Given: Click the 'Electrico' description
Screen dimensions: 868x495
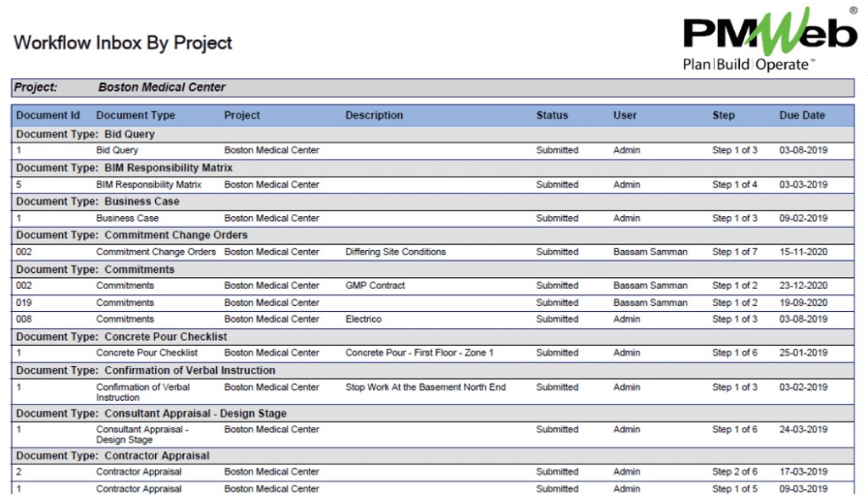Looking at the screenshot, I should [364, 320].
